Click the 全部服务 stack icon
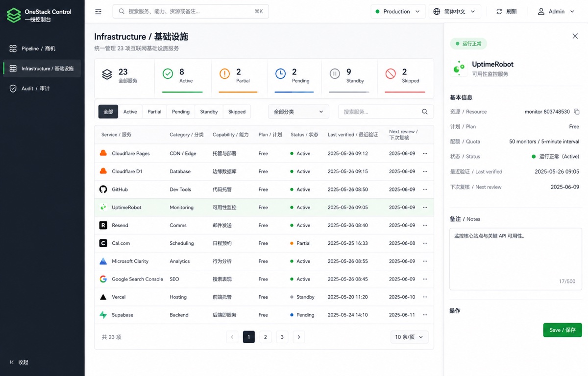 107,74
